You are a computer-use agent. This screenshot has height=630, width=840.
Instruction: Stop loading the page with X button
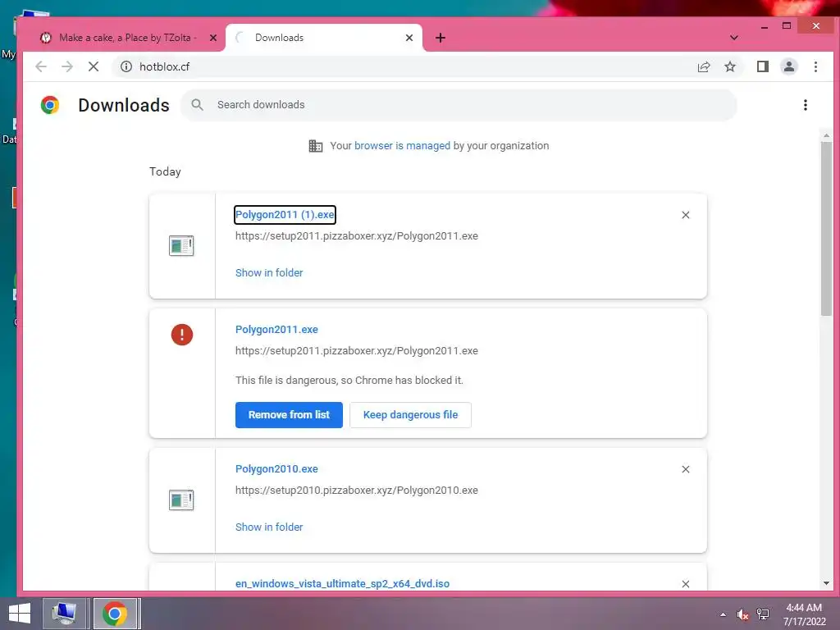click(94, 66)
